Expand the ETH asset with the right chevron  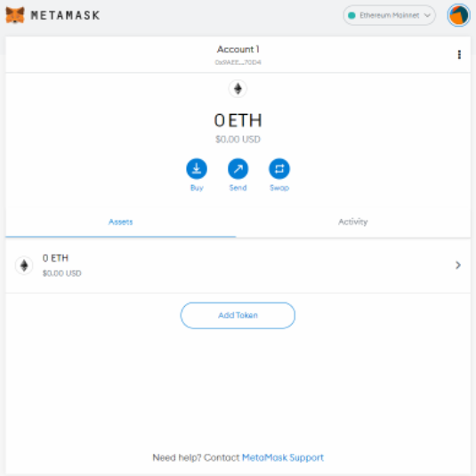[458, 265]
